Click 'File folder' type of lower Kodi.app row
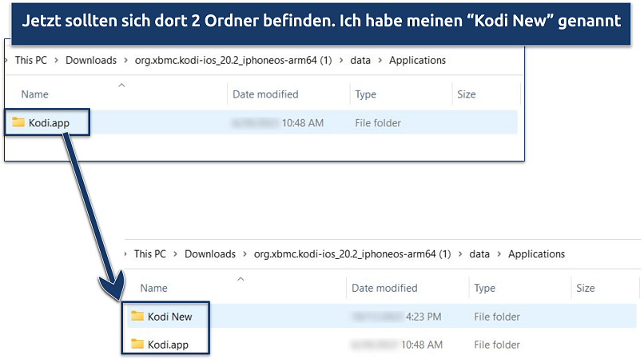 pos(497,345)
